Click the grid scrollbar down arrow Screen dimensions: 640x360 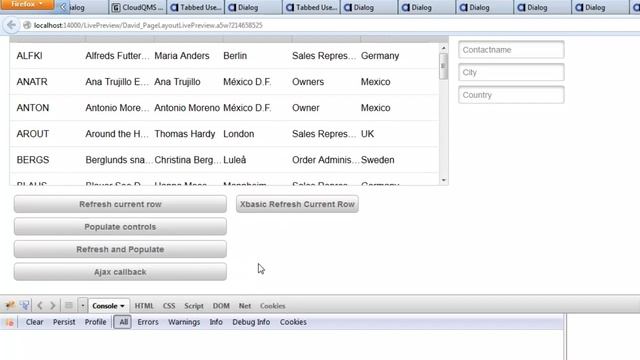pyautogui.click(x=444, y=180)
